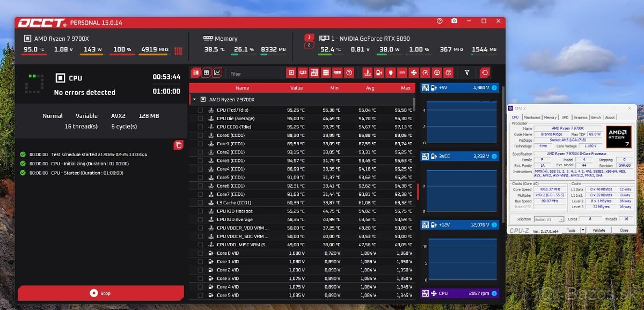Select the thermometer temperature sensors icon

(x=368, y=72)
